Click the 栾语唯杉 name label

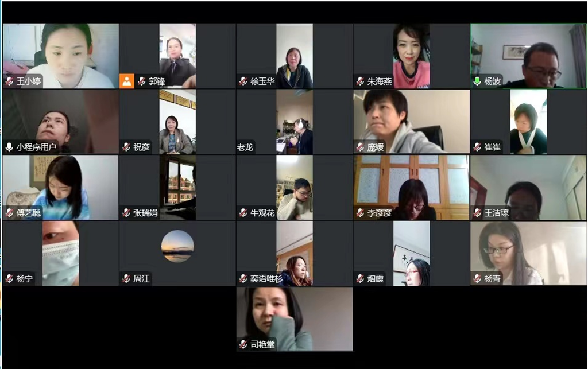pyautogui.click(x=266, y=279)
